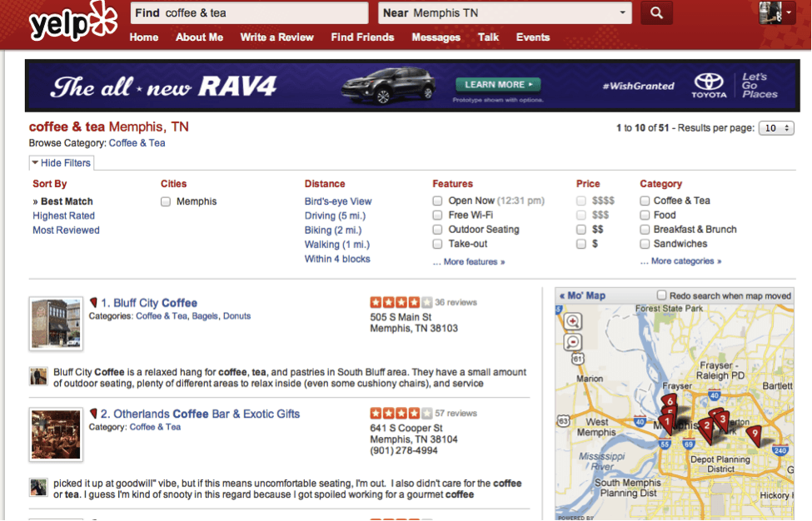Open Bluff City Coffee storefront thumbnail
The width and height of the screenshot is (812, 521).
56,324
